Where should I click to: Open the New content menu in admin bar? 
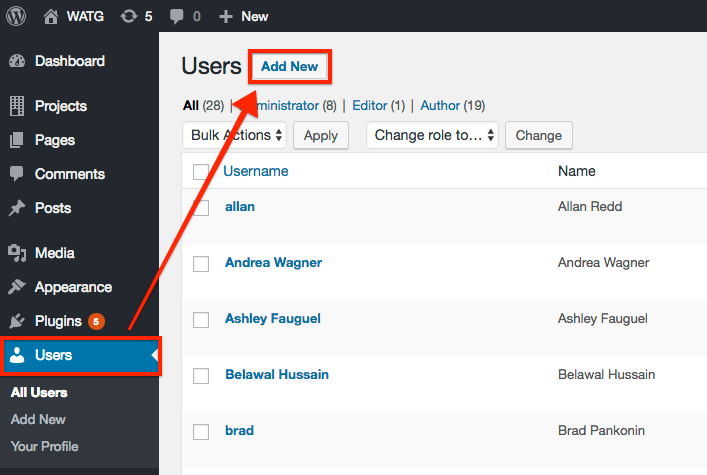[x=243, y=16]
